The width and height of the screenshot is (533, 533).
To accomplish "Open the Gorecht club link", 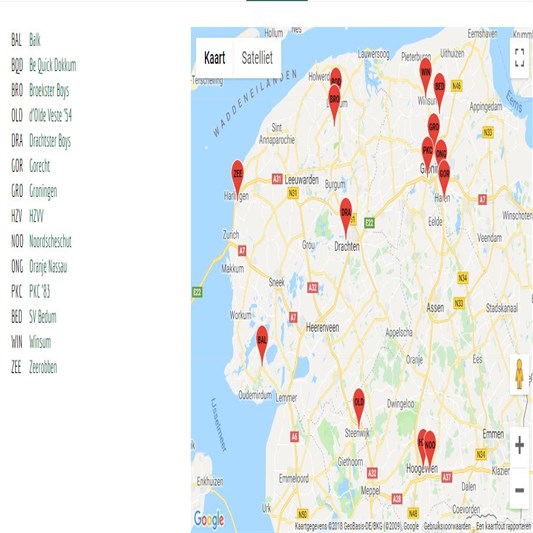I will tap(39, 166).
